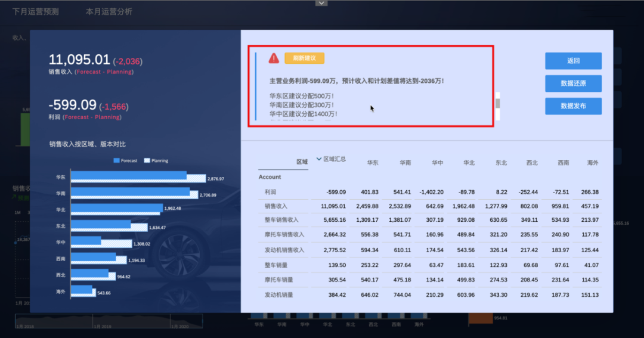Click the 384.42 table cell
644x338 pixels.
pyautogui.click(x=337, y=295)
